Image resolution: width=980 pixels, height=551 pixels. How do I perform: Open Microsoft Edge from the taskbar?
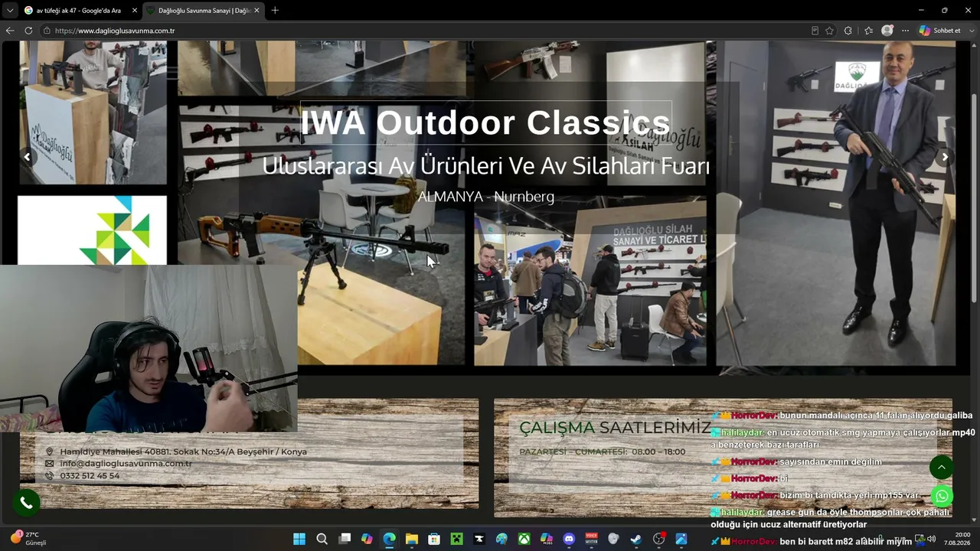pos(389,539)
